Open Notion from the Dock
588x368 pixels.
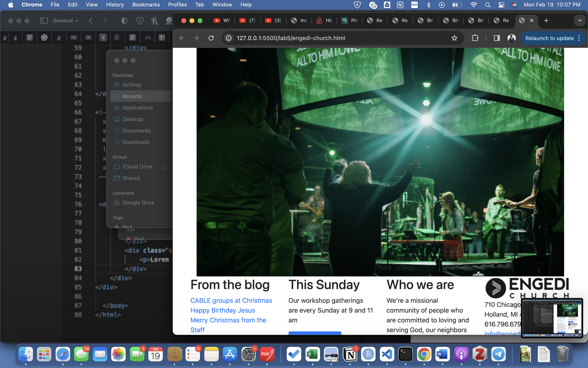[350, 354]
